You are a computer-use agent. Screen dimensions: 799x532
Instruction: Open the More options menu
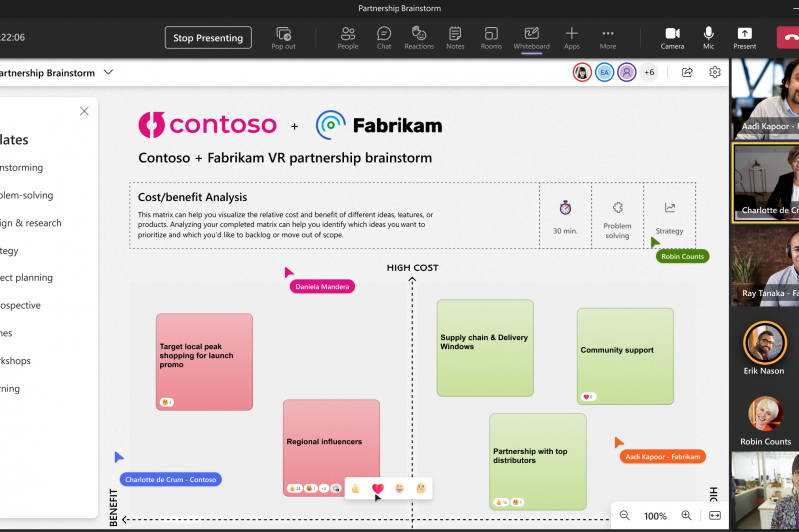point(608,38)
